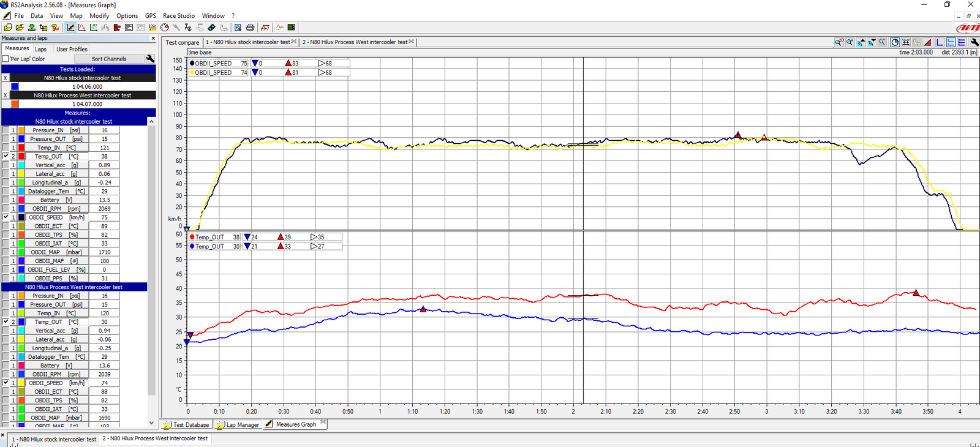The image size is (980, 447).
Task: Click the 2D zoom magnifier icon
Action: 838,42
